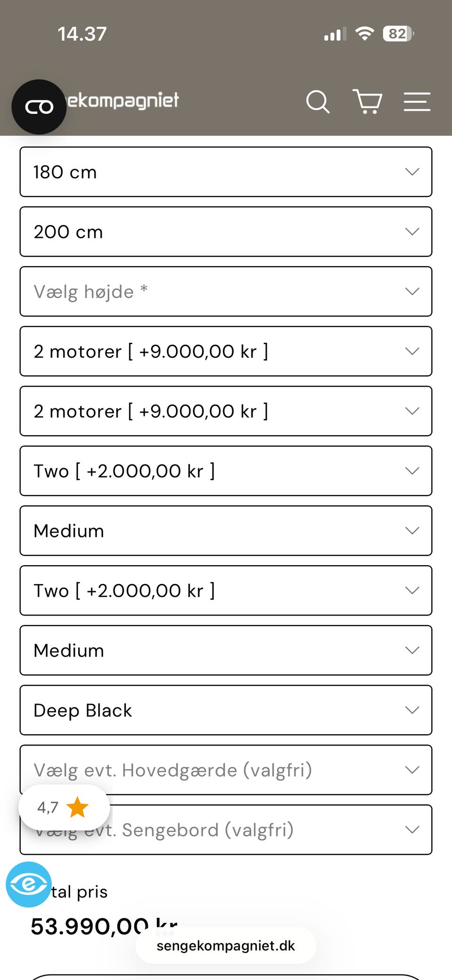
Task: Open the Vælg højde dropdown
Action: pos(226,292)
